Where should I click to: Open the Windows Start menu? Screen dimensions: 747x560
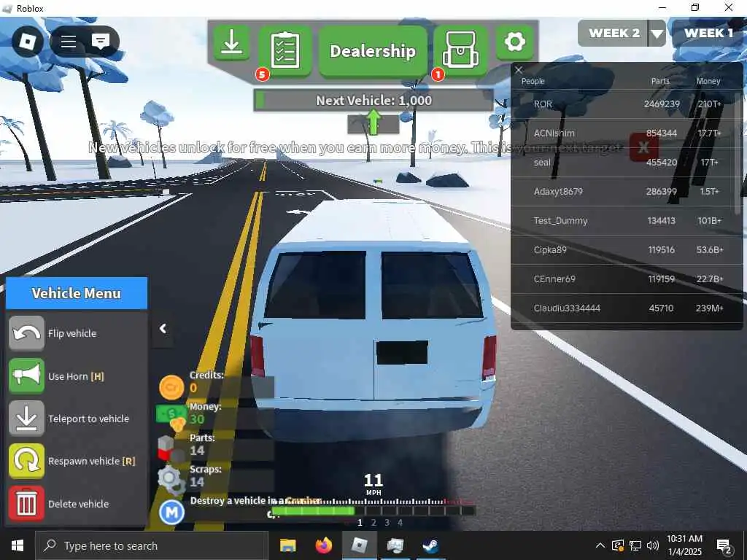click(18, 545)
